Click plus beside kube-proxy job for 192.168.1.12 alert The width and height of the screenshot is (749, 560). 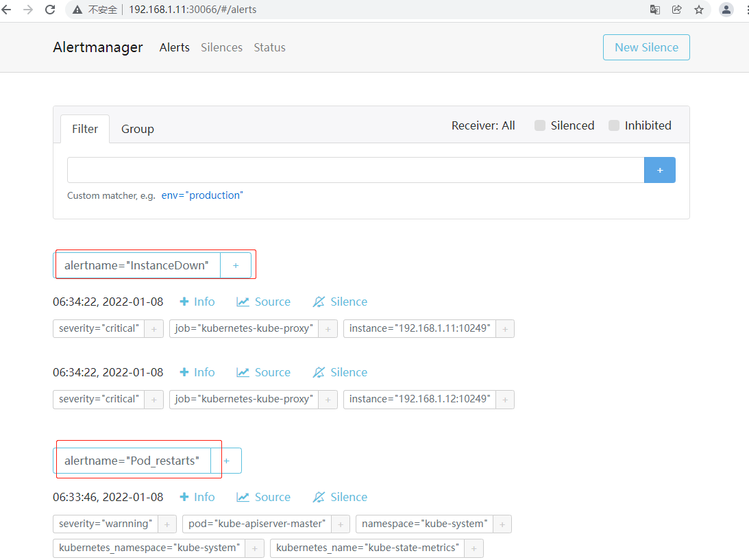[328, 400]
